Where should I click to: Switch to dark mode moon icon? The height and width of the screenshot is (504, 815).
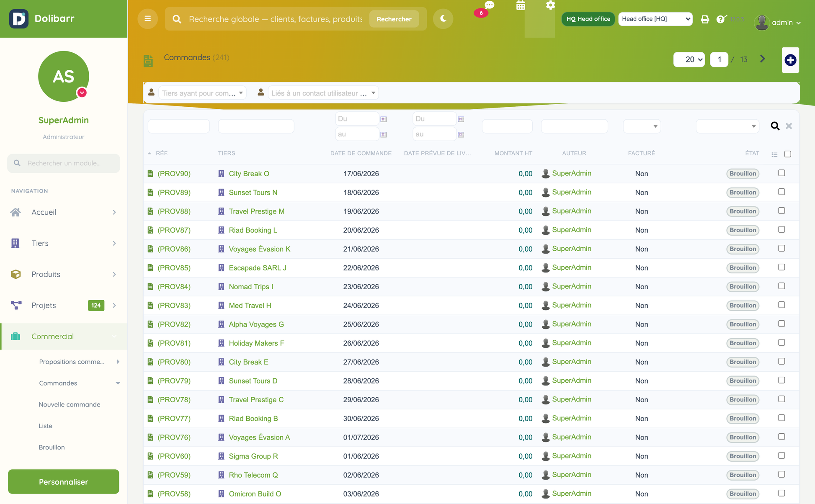[x=443, y=19]
